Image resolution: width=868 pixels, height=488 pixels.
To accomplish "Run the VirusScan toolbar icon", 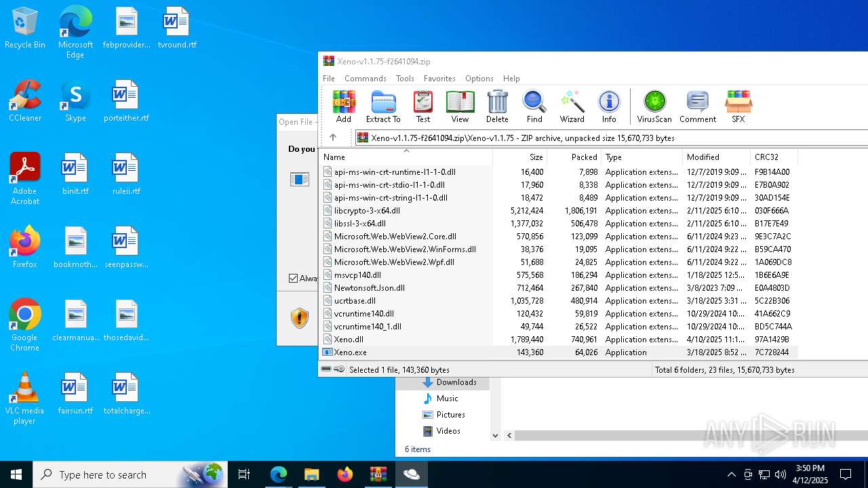I will click(654, 107).
